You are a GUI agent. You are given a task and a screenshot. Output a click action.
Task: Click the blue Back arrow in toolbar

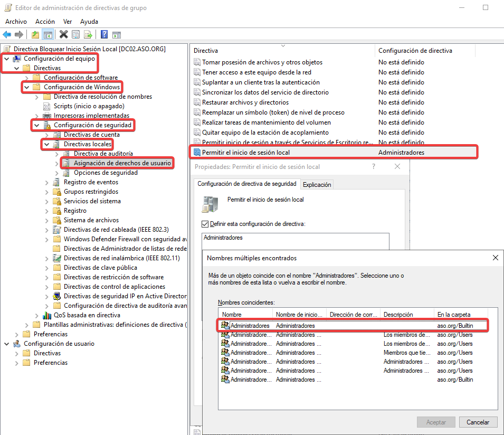(x=7, y=35)
